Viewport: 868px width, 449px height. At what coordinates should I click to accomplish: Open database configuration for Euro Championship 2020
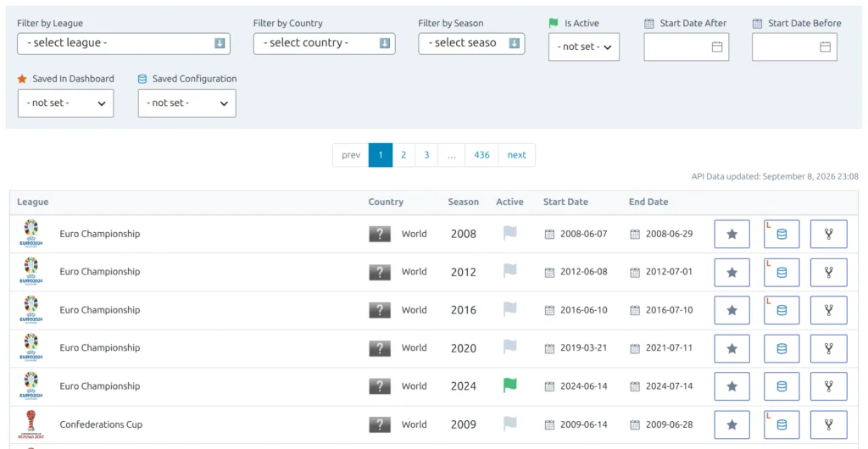(x=782, y=348)
